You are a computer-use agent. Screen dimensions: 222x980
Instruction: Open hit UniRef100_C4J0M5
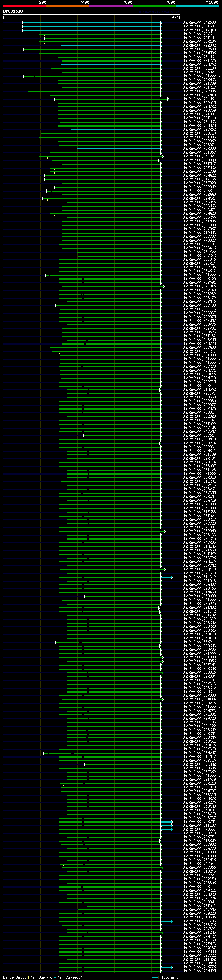click(199, 910)
